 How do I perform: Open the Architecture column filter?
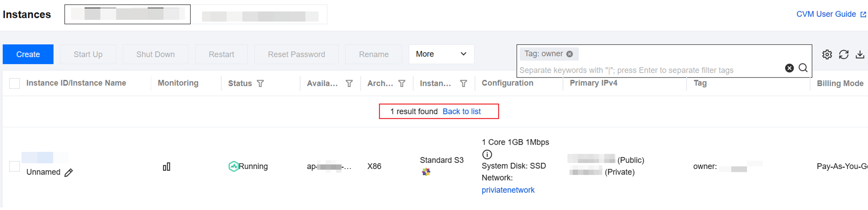click(x=402, y=83)
